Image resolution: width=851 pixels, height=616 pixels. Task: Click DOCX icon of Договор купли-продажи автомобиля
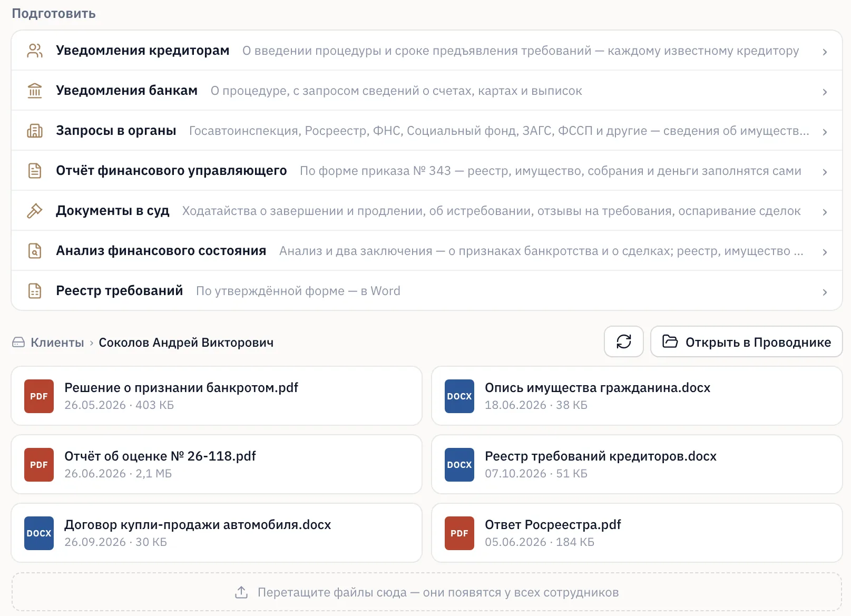tap(39, 533)
